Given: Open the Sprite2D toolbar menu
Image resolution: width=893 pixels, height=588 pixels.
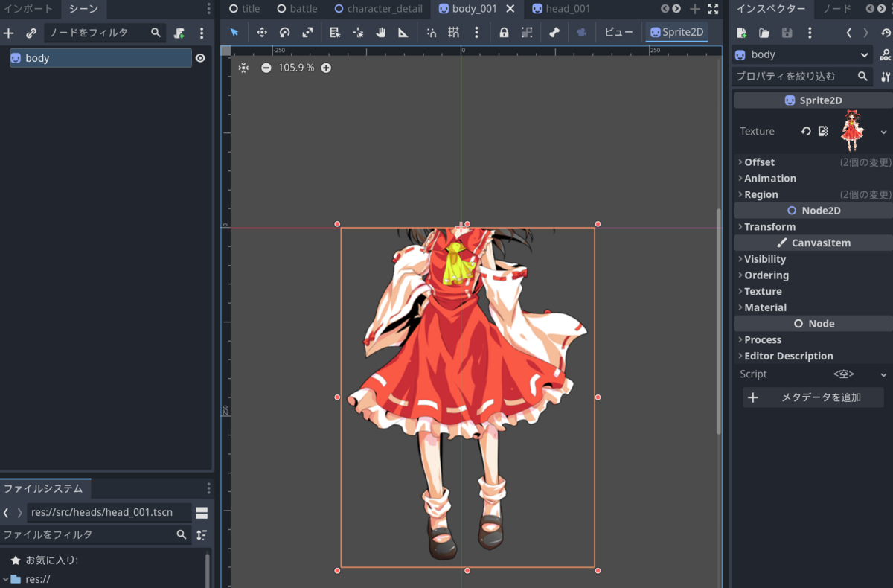Looking at the screenshot, I should (676, 33).
